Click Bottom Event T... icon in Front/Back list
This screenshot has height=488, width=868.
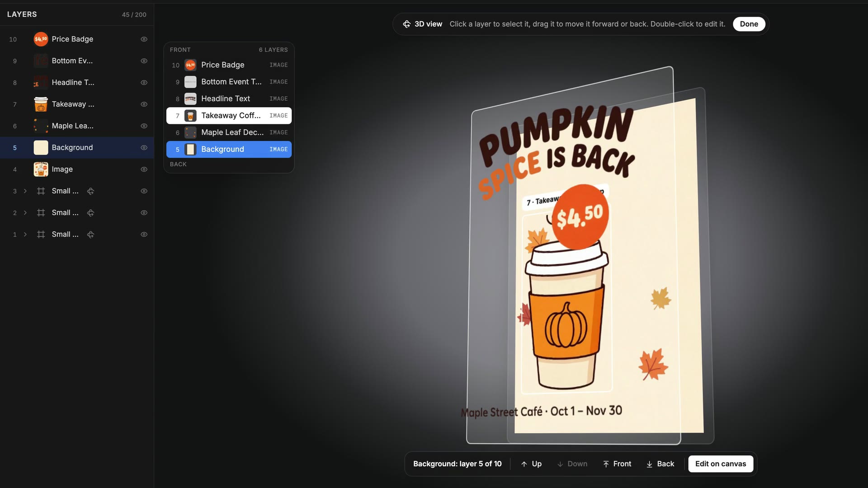pyautogui.click(x=190, y=82)
